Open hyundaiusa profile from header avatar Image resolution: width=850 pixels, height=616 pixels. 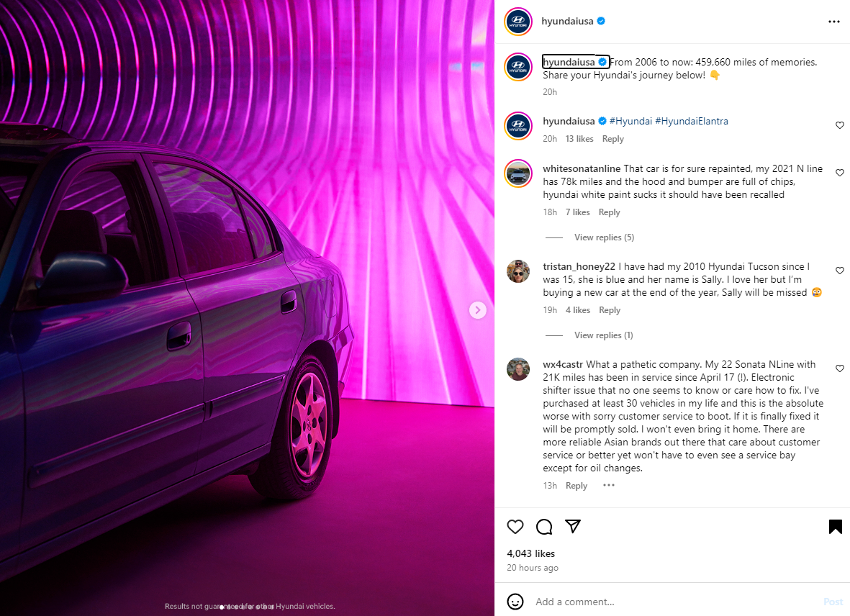[518, 22]
